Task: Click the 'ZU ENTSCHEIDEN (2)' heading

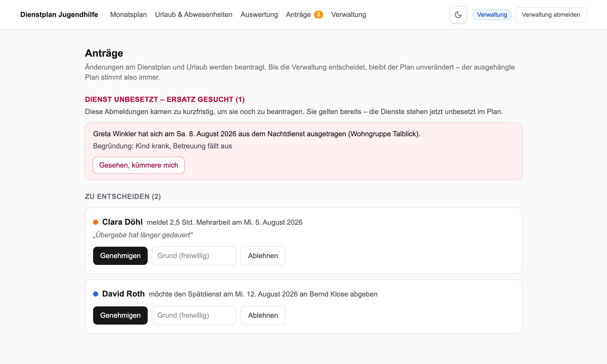Action: [x=123, y=197]
